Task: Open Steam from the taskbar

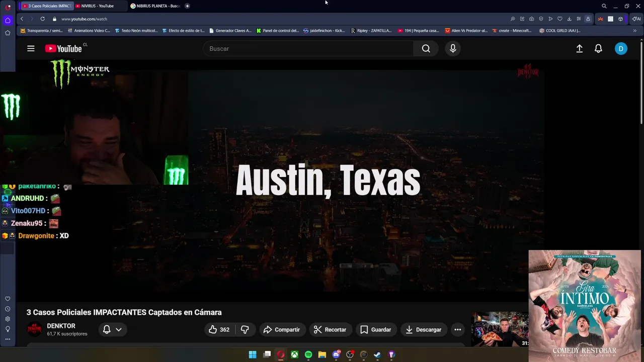Action: point(377,354)
